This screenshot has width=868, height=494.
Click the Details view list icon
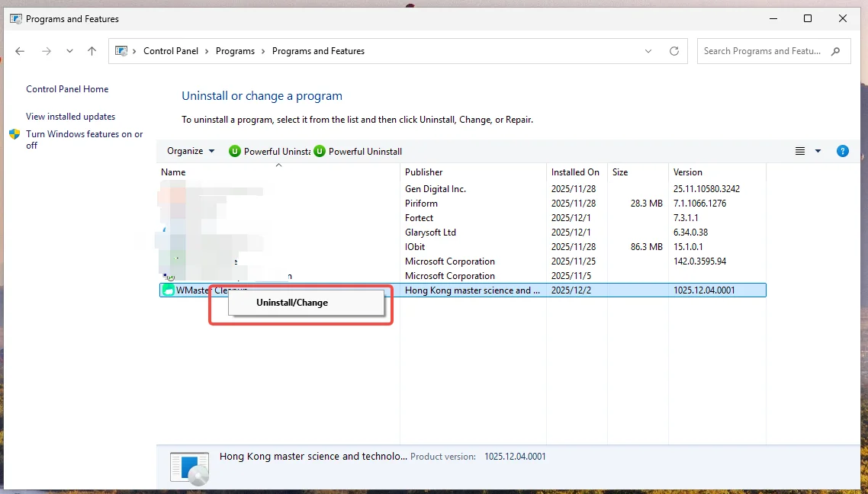point(799,151)
